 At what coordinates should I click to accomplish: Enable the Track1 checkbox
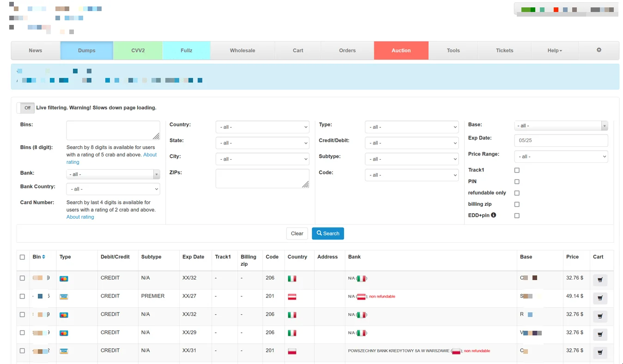tap(517, 170)
